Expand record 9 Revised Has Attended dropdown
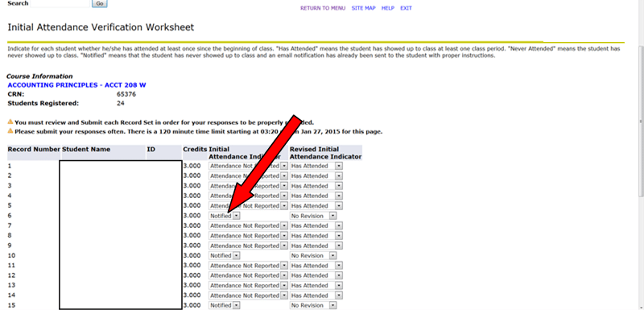 pos(316,246)
